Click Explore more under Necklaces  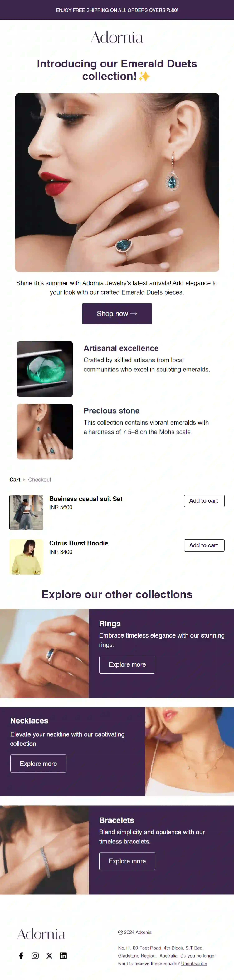coord(38,763)
